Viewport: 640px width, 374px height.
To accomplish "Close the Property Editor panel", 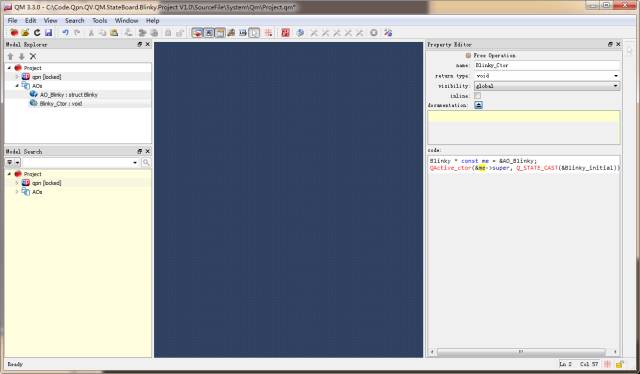I will pyautogui.click(x=618, y=44).
